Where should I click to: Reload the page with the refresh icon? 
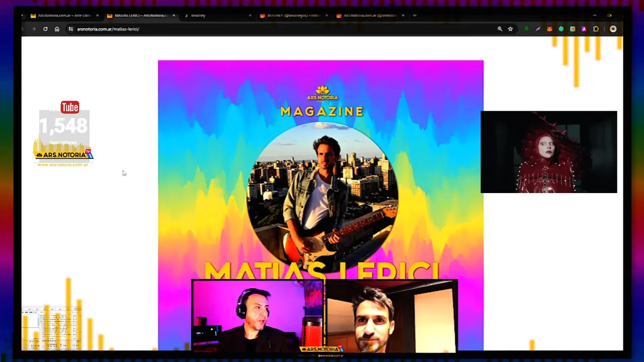45,29
